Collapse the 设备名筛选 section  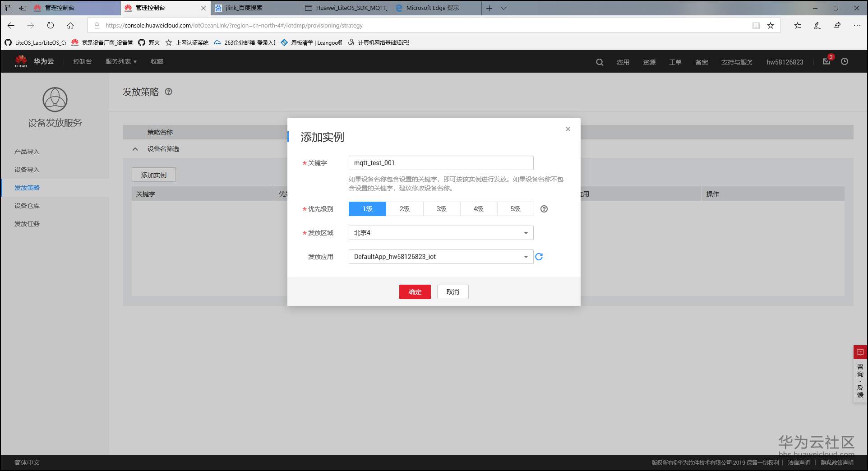click(135, 149)
